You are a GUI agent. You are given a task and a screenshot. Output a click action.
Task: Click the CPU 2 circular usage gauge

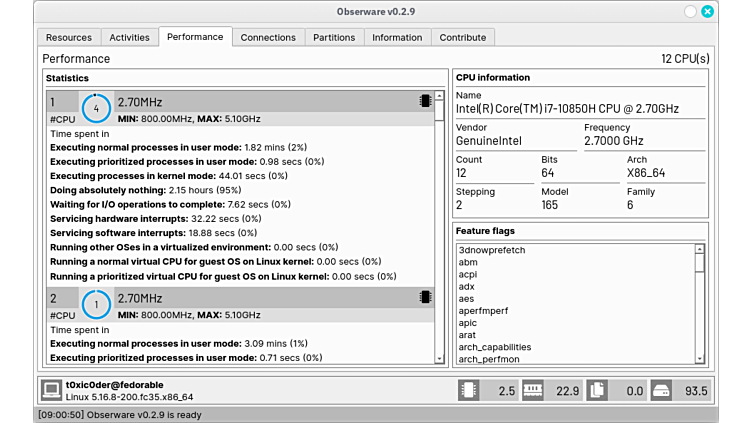click(96, 304)
